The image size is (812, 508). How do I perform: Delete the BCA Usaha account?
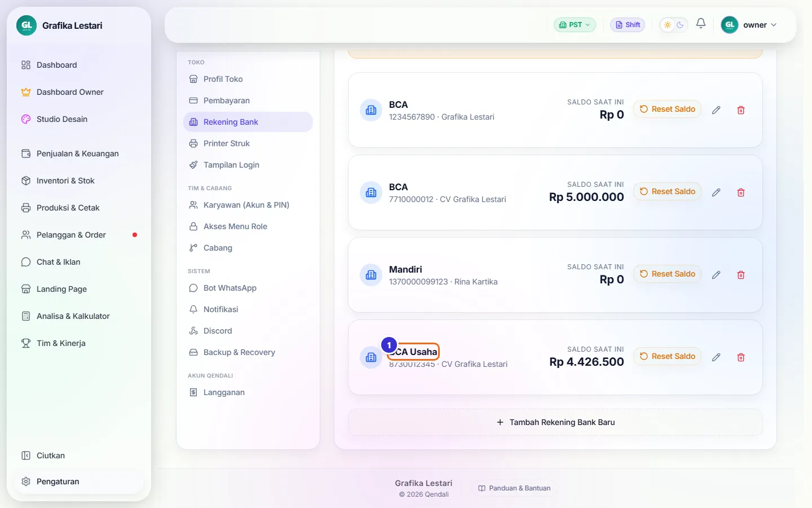741,357
